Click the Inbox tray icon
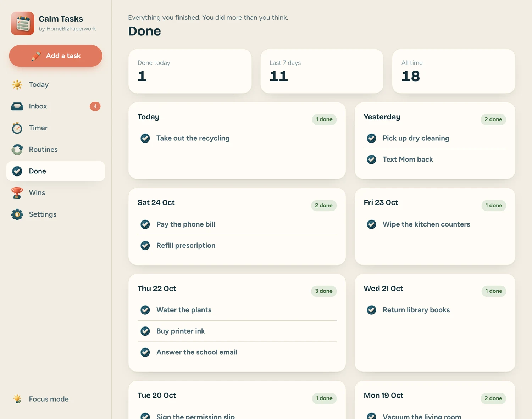Screen dimensions: 532x419 click(x=17, y=106)
